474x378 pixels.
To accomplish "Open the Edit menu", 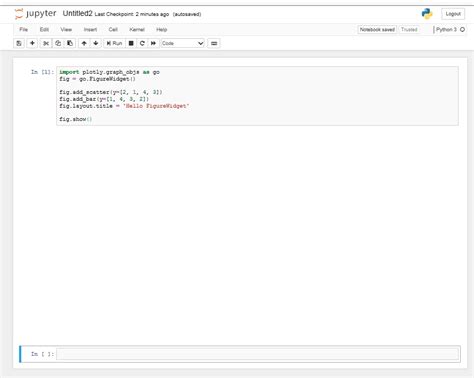I will [44, 29].
